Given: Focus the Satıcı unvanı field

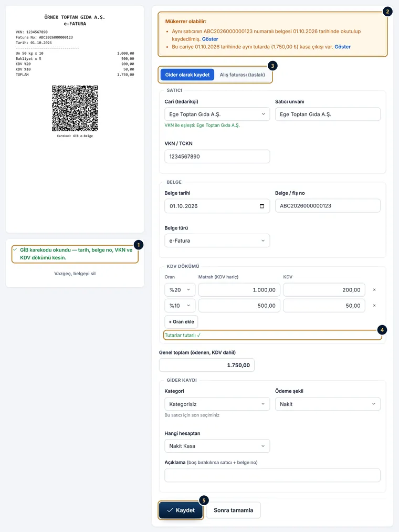Looking at the screenshot, I should coord(328,114).
